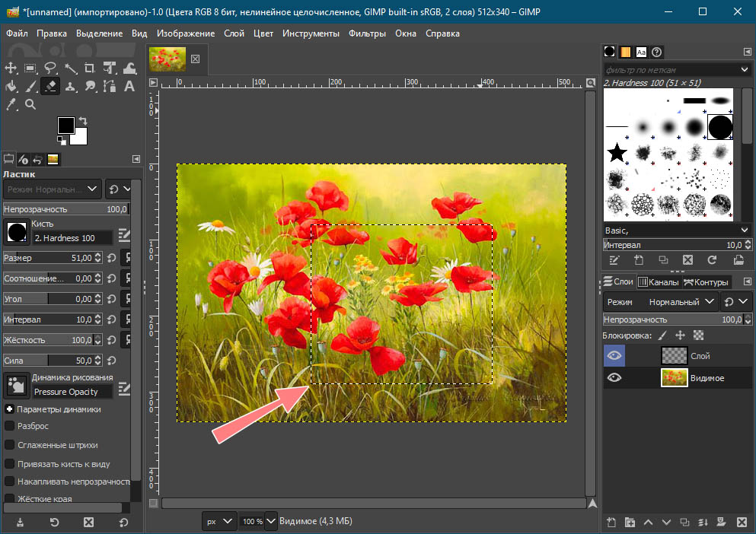Open brush tag filter dropdown

[745, 70]
